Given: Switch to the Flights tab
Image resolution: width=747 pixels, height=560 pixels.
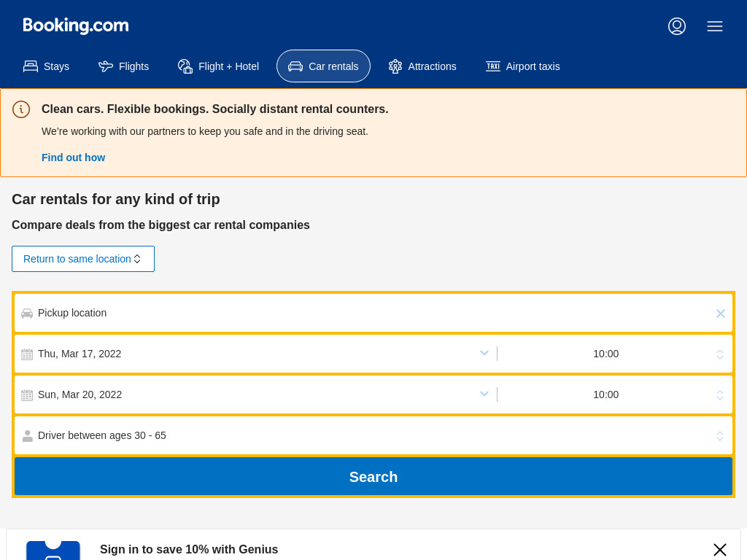Looking at the screenshot, I should click(x=123, y=66).
